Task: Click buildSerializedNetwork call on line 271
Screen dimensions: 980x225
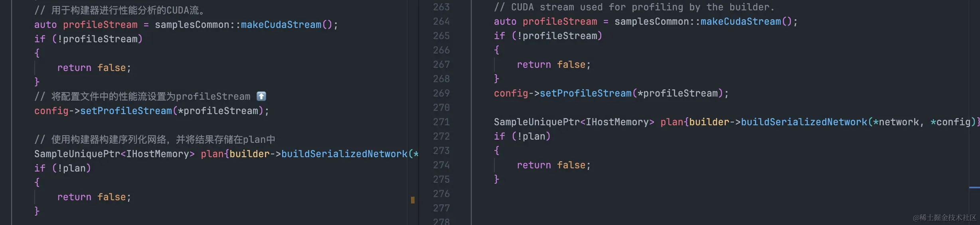Action: click(804, 122)
